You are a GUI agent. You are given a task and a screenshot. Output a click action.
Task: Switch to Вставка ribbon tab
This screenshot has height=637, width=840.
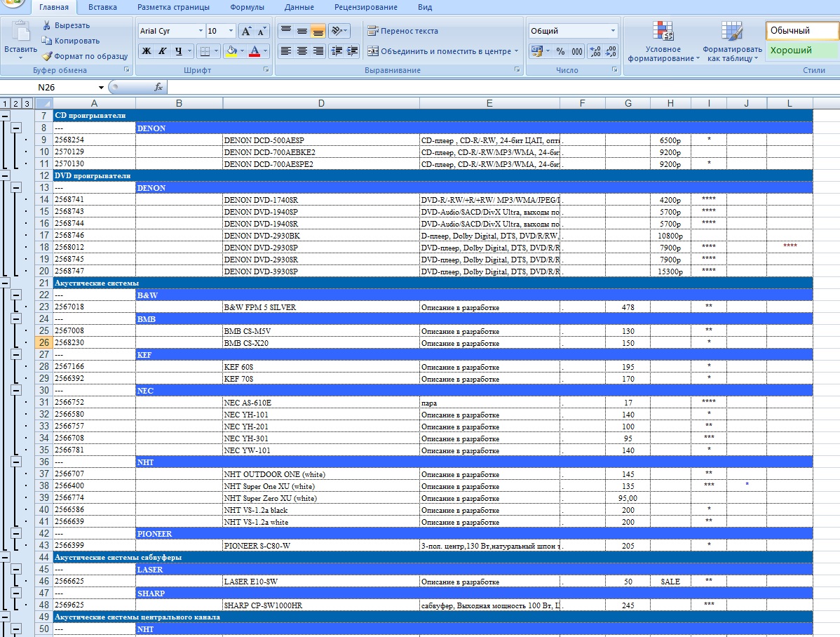[x=102, y=7]
